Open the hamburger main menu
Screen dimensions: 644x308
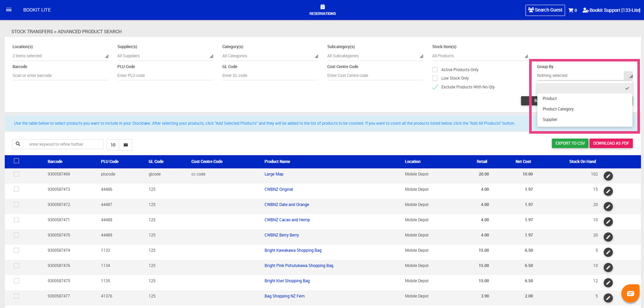9,10
